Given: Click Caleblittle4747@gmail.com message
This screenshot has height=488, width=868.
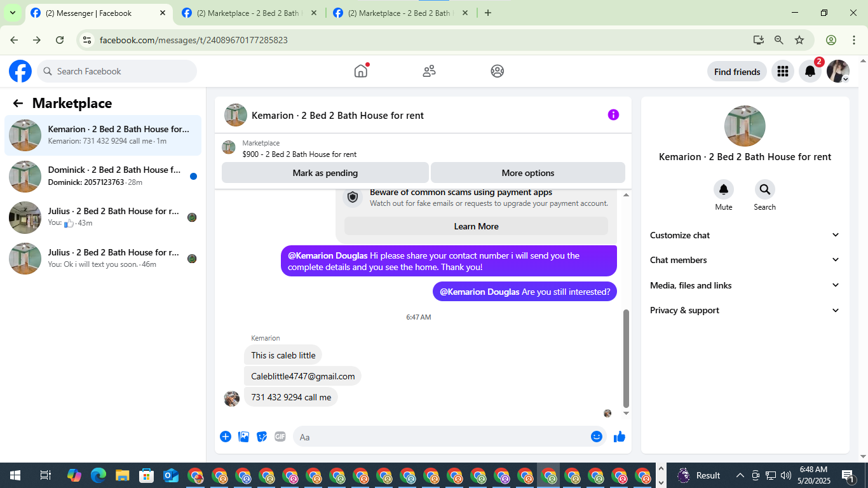Looking at the screenshot, I should click(302, 376).
